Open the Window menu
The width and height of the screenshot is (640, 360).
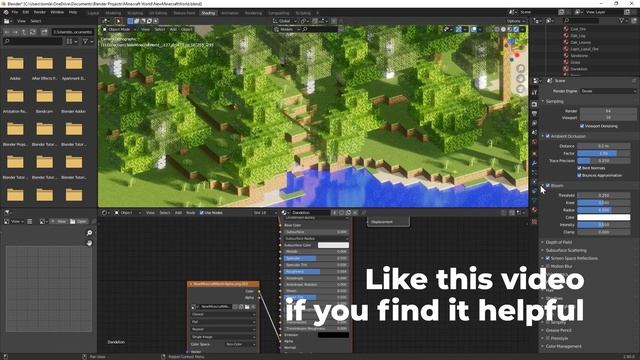(x=57, y=12)
